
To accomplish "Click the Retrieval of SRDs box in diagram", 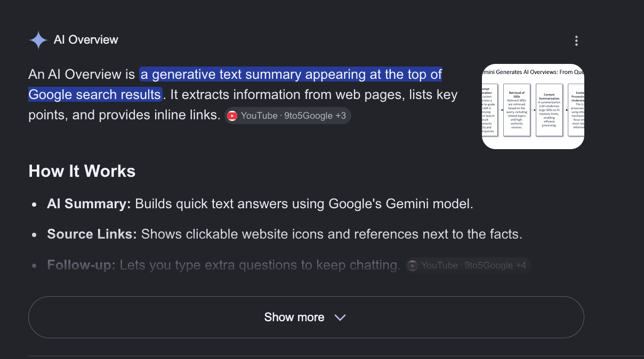I will [516, 110].
